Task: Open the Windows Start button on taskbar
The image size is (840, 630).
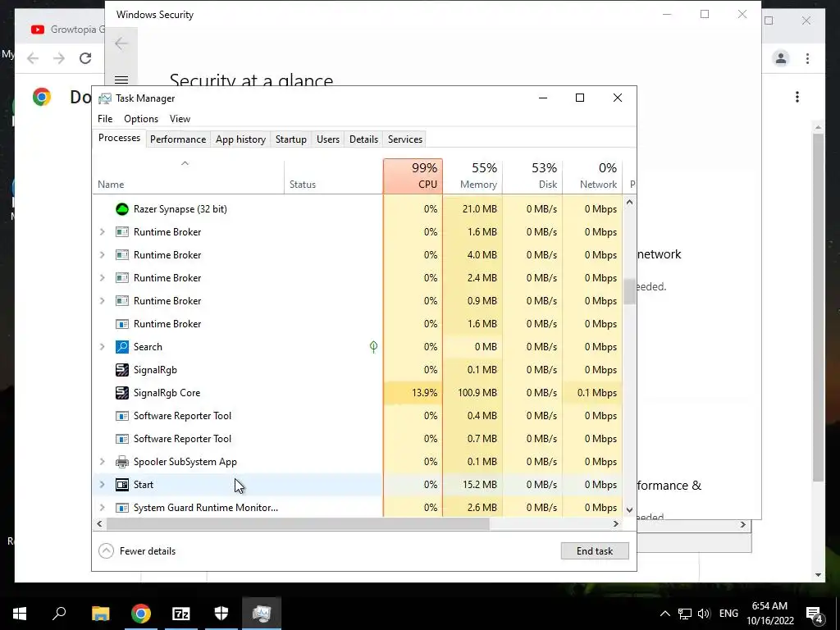Action: [x=20, y=614]
